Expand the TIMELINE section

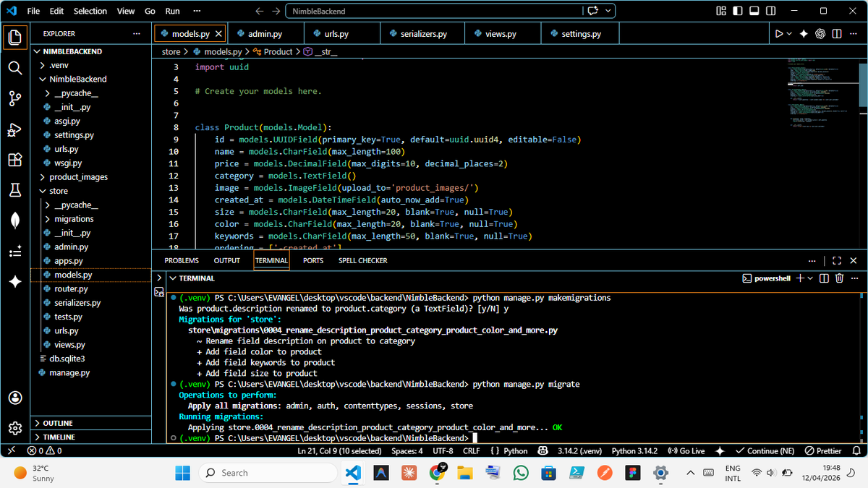pyautogui.click(x=91, y=437)
